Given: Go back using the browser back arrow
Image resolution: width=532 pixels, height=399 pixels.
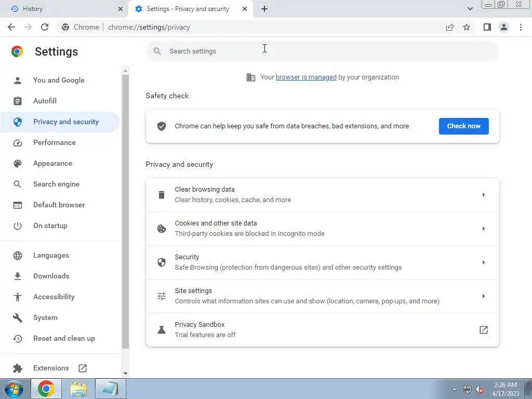Looking at the screenshot, I should point(11,27).
